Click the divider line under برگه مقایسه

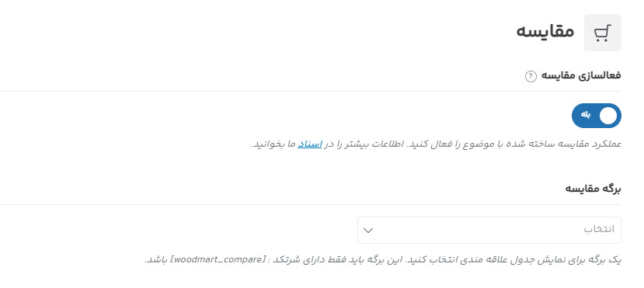click(x=311, y=204)
